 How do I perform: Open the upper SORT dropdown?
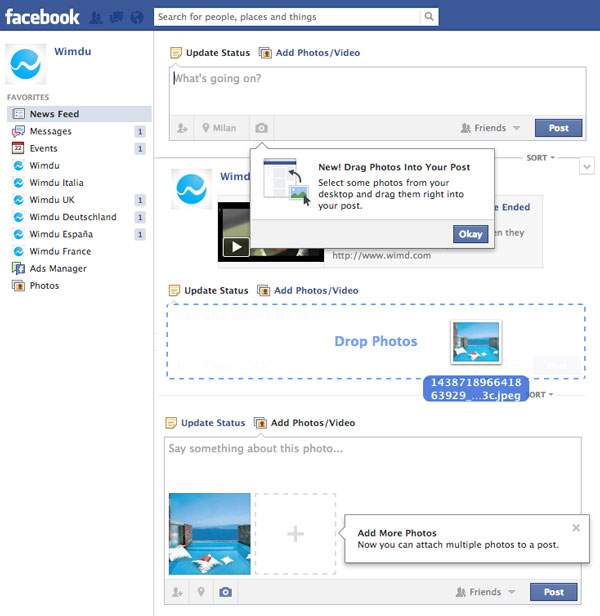point(540,158)
